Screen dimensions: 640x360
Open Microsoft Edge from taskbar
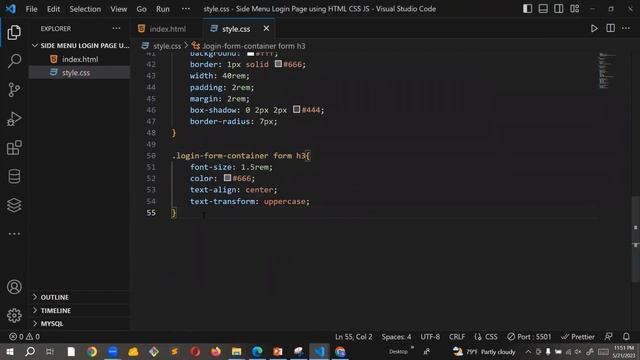(257, 351)
